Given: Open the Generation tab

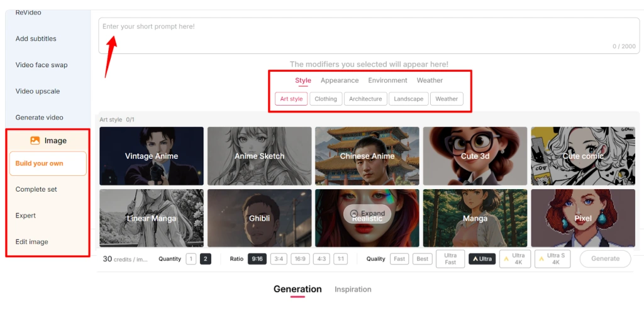Looking at the screenshot, I should [x=297, y=289].
